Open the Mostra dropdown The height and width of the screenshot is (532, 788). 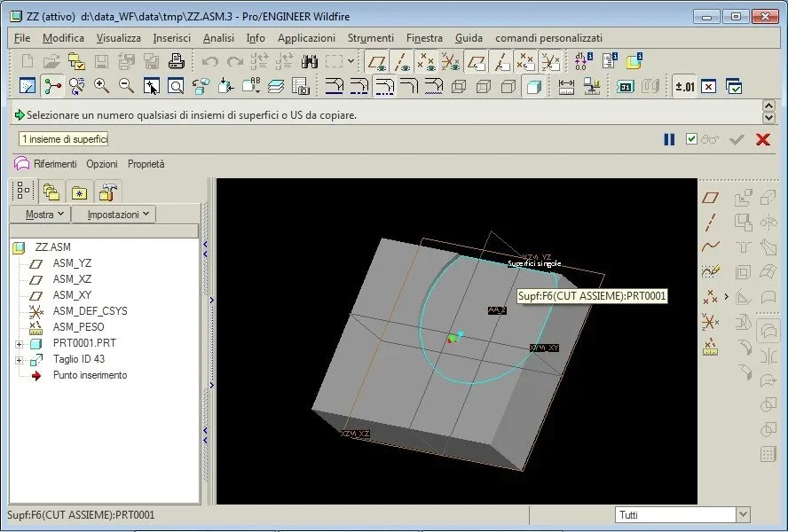tap(40, 215)
